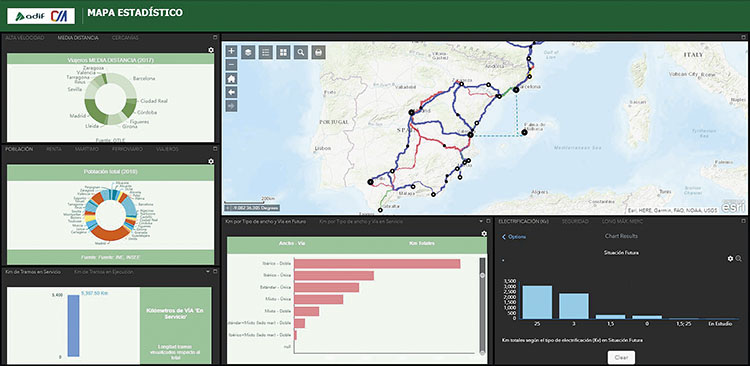Expand the Km de Tramos panel dropdown

coord(208,271)
